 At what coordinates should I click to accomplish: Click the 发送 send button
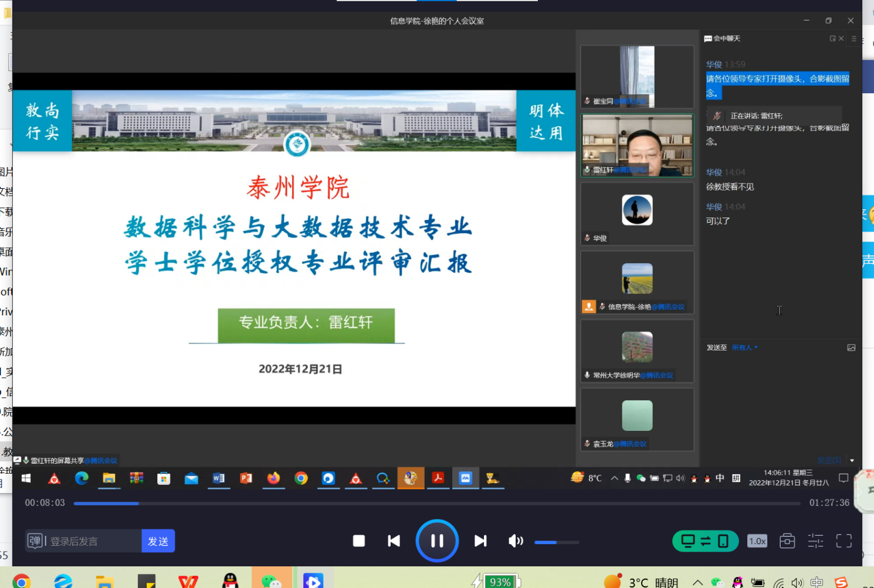[158, 541]
